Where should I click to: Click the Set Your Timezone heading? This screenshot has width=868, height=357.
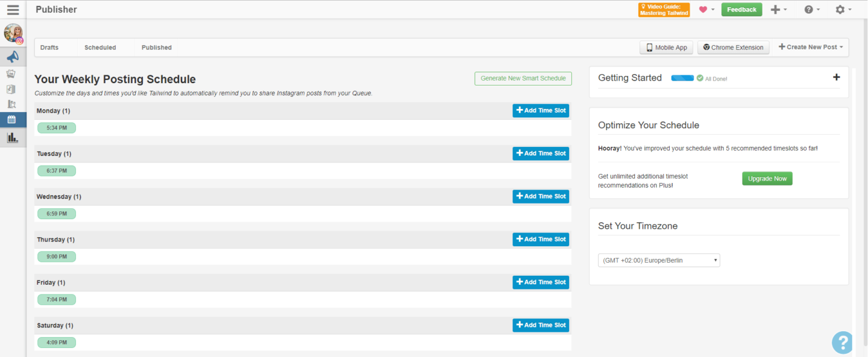(x=638, y=226)
